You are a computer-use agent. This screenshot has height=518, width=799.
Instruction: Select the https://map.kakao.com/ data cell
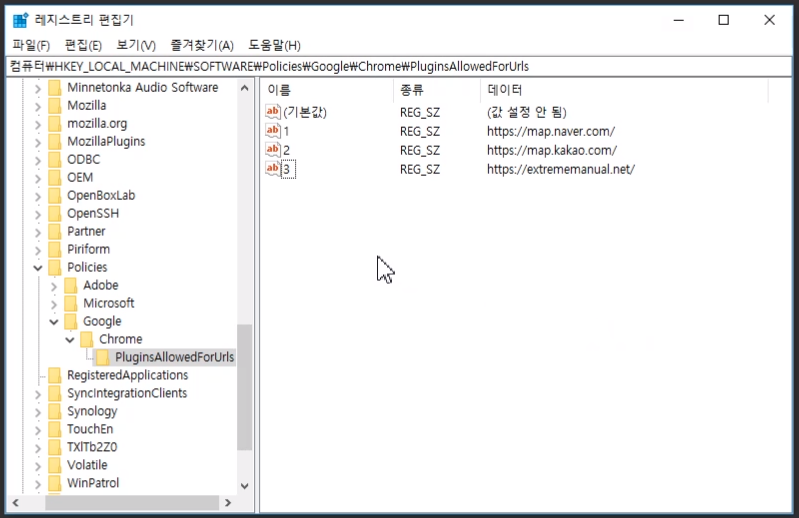click(552, 150)
